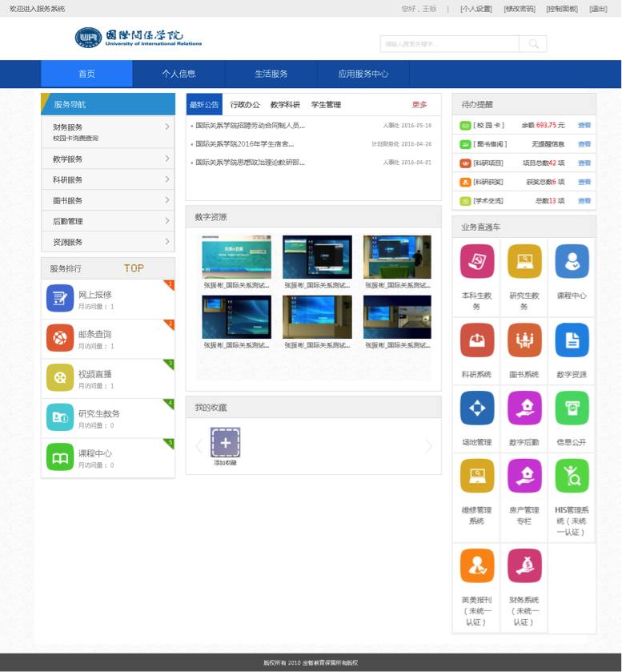Click the 网上报修 icon in 服务排行
Viewport: 622px width, 672px height.
tap(60, 298)
